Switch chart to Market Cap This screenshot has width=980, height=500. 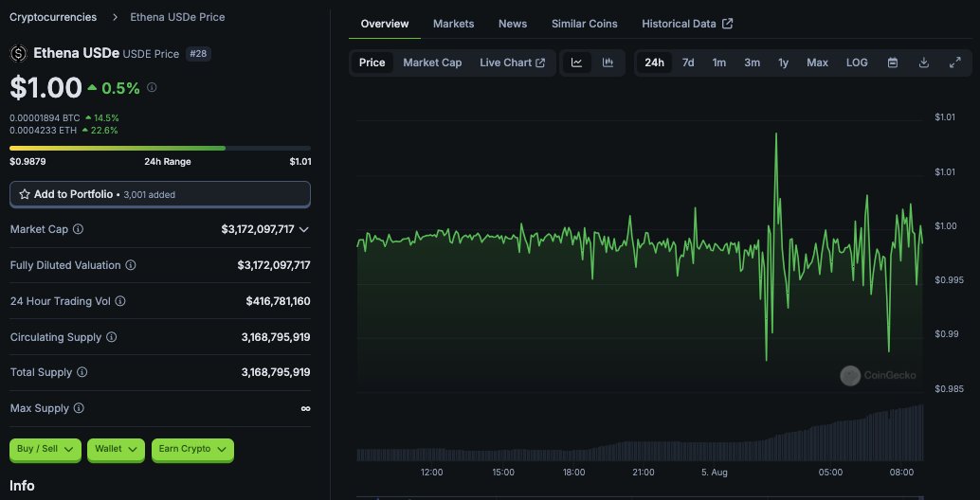(x=432, y=62)
